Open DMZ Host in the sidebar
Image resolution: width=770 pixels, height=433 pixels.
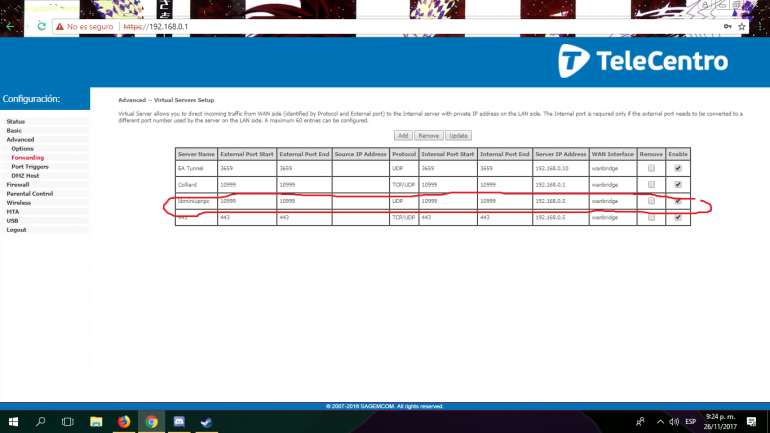(25, 176)
